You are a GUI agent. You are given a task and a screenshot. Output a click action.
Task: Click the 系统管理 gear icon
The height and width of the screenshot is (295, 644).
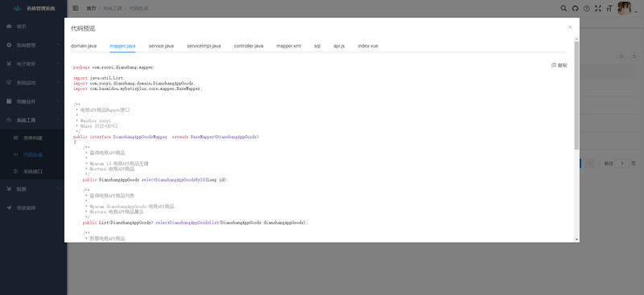pos(9,45)
